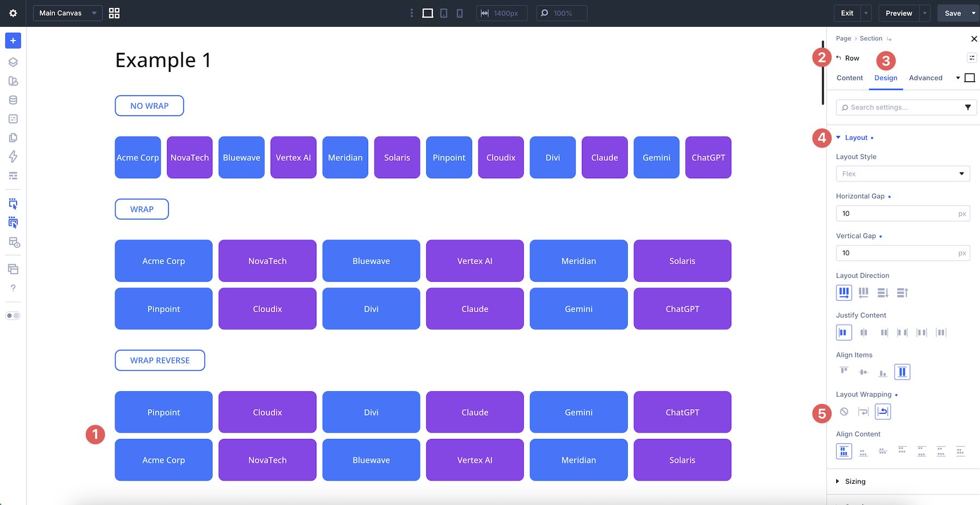
Task: Click the filter icon in settings search
Action: pos(967,107)
